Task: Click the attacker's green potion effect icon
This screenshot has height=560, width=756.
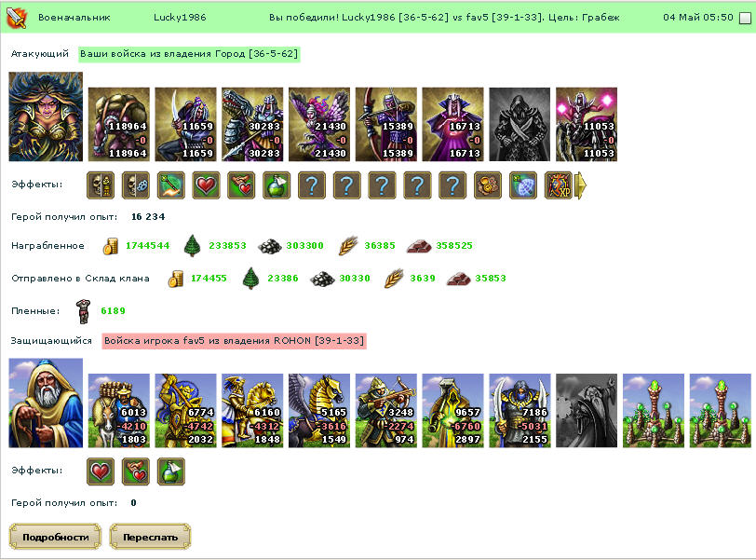Action: pos(277,185)
